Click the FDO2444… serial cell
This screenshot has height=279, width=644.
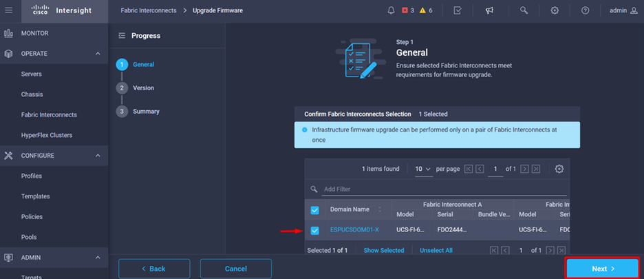click(x=452, y=230)
